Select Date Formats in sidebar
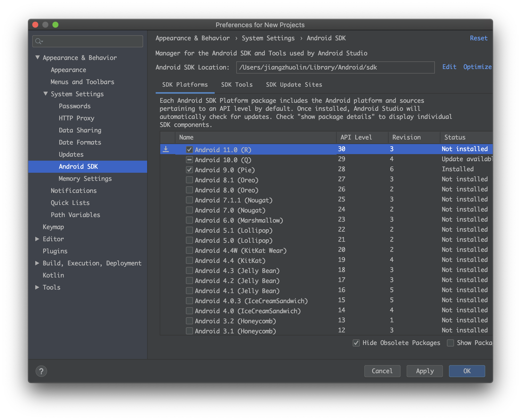 80,142
